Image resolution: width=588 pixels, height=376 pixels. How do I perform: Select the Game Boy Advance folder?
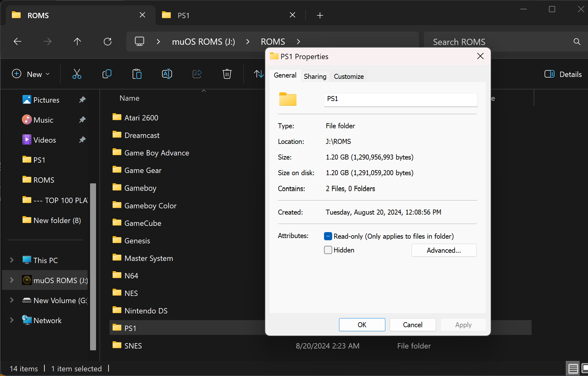151,153
